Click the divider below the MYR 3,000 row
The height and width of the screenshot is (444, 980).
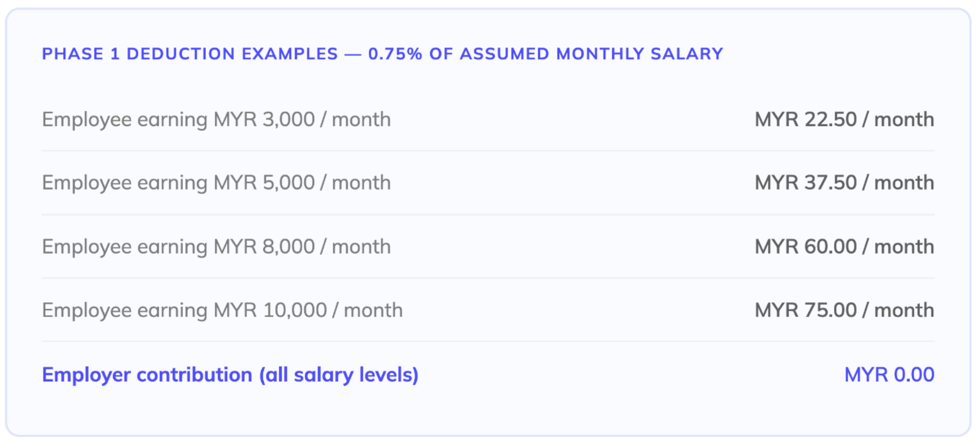tap(488, 151)
